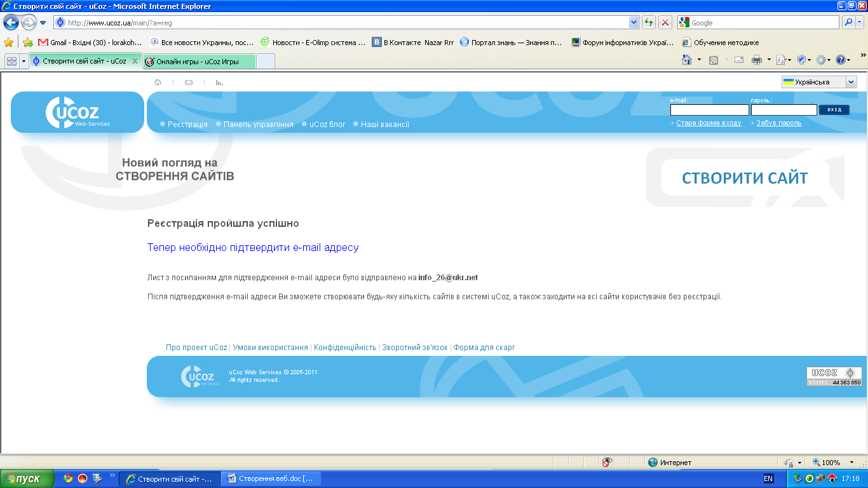This screenshot has height=488, width=868.
Task: Open the Help question-mark icon
Action: 841,60
